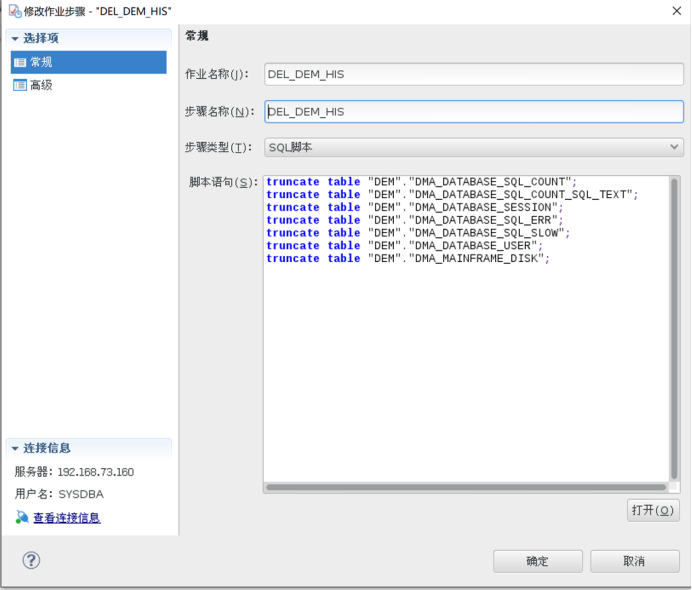Collapse the 连接信息 section
This screenshot has height=590, width=692.
tap(15, 448)
